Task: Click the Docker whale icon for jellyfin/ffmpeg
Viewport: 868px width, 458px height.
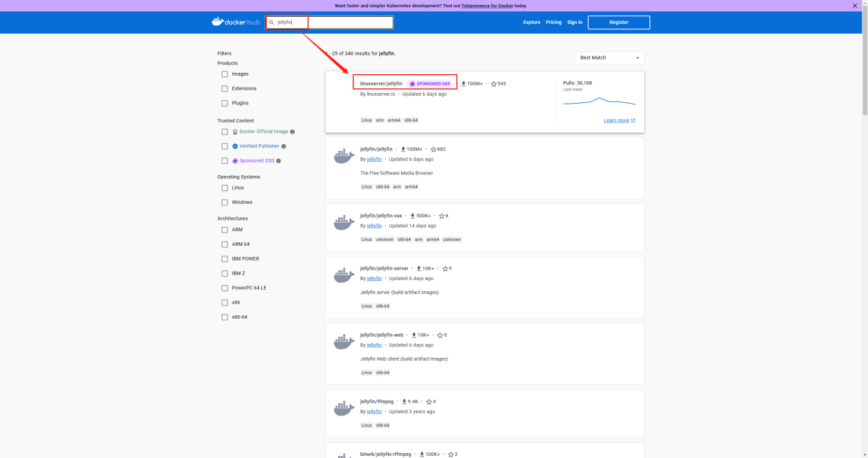Action: pyautogui.click(x=344, y=408)
